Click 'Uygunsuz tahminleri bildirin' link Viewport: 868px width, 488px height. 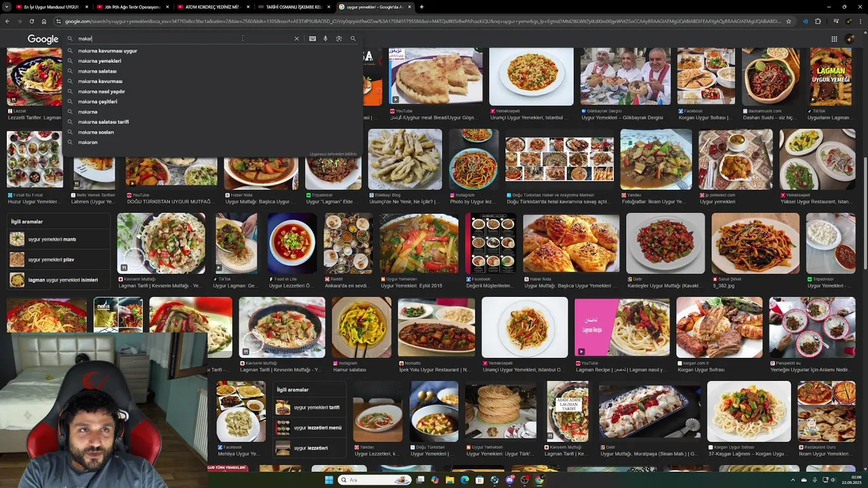(x=333, y=154)
